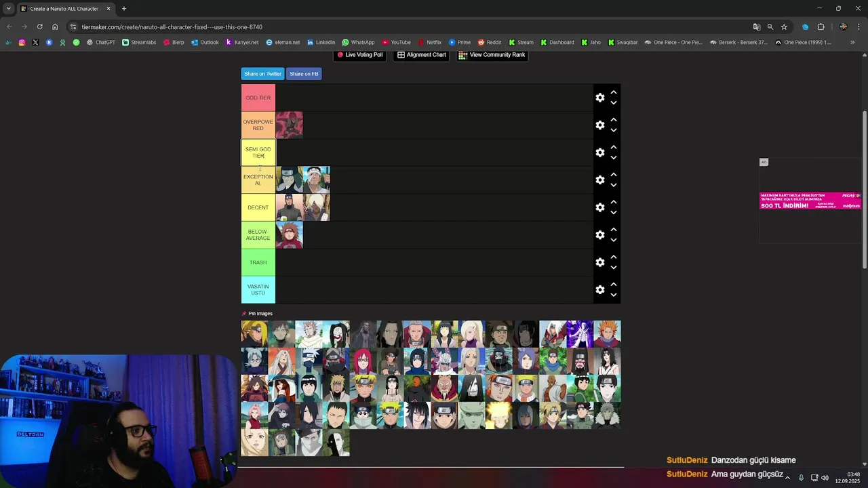Move GOD-TIER row down with its down chevron
The height and width of the screenshot is (488, 868).
point(614,103)
